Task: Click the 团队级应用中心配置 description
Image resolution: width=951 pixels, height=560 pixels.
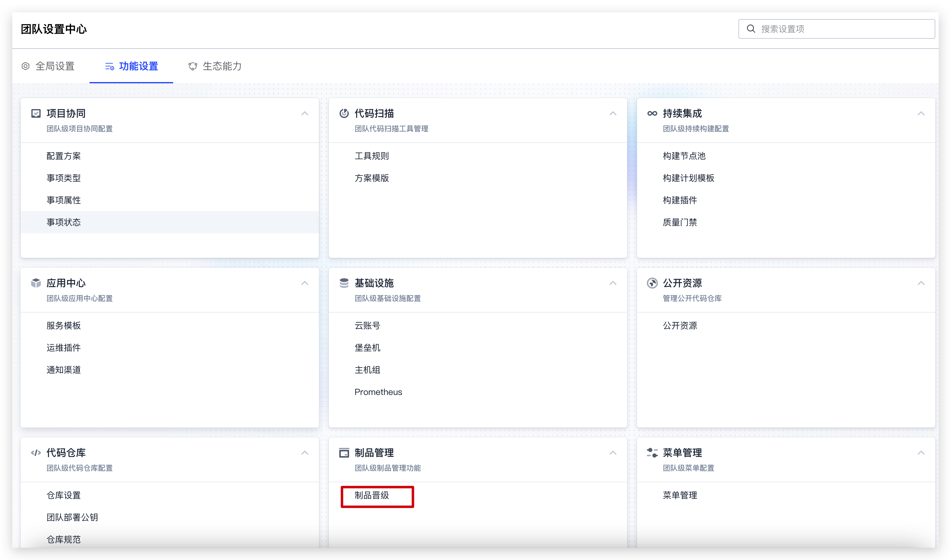Action: pos(80,298)
